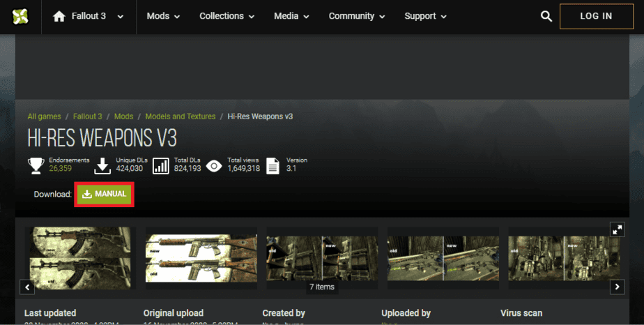This screenshot has height=325, width=644.
Task: Open the Mods menu
Action: pyautogui.click(x=163, y=16)
